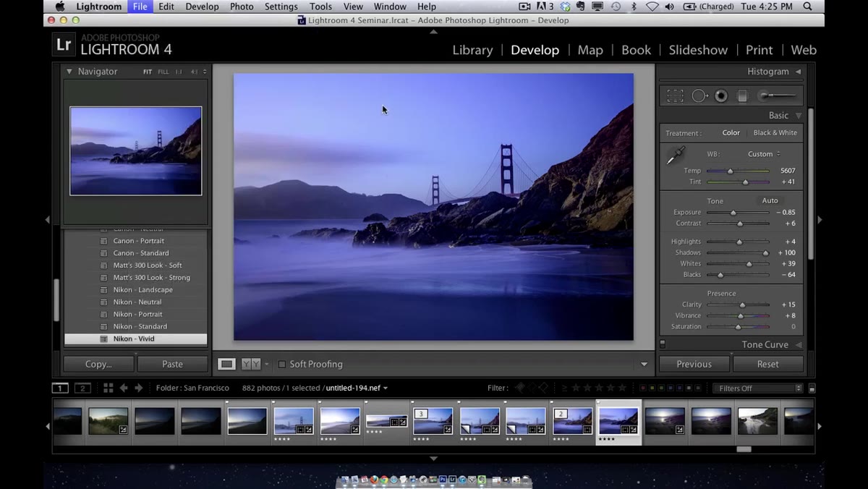The image size is (868, 489).
Task: Open Before/After view options arrow
Action: [x=267, y=365]
